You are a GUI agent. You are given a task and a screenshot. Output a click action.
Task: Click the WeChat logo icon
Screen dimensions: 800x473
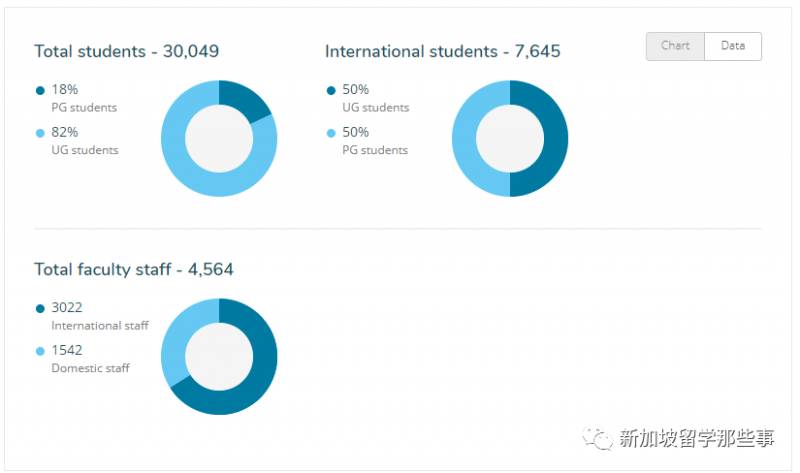[x=599, y=437]
